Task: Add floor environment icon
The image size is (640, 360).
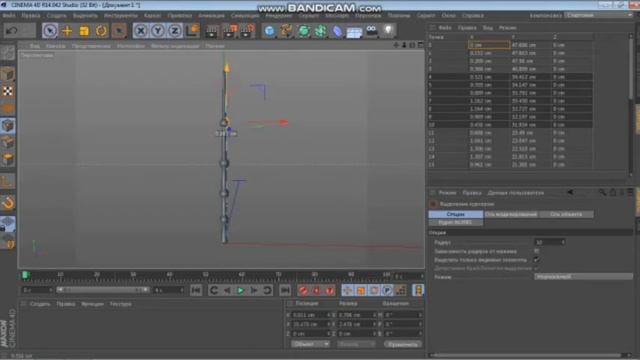Action: (354, 32)
